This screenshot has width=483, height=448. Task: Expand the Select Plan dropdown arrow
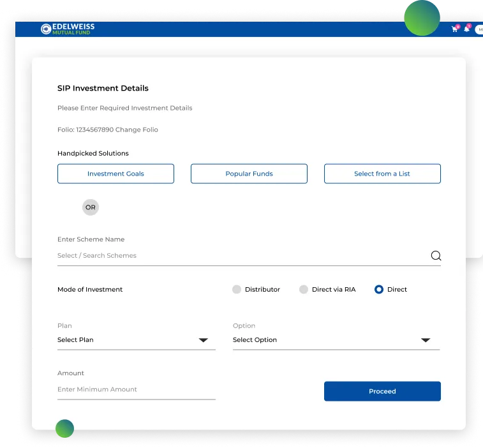[x=204, y=340]
